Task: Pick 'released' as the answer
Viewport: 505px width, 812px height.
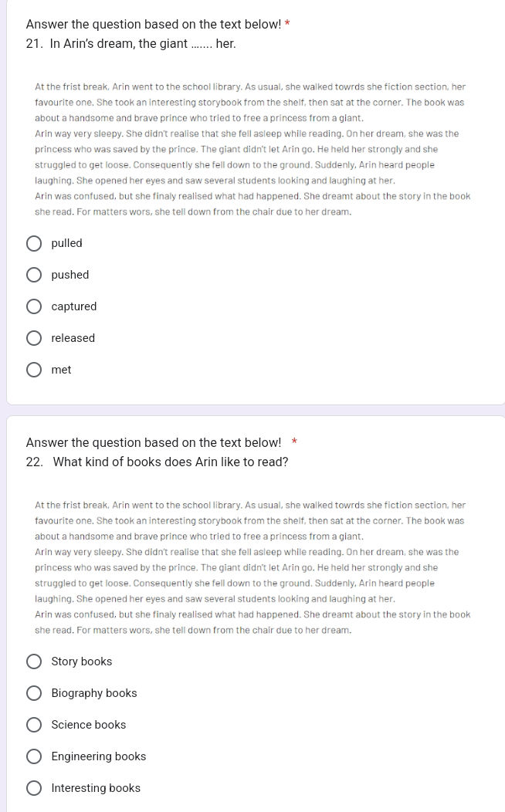Action: pos(34,338)
